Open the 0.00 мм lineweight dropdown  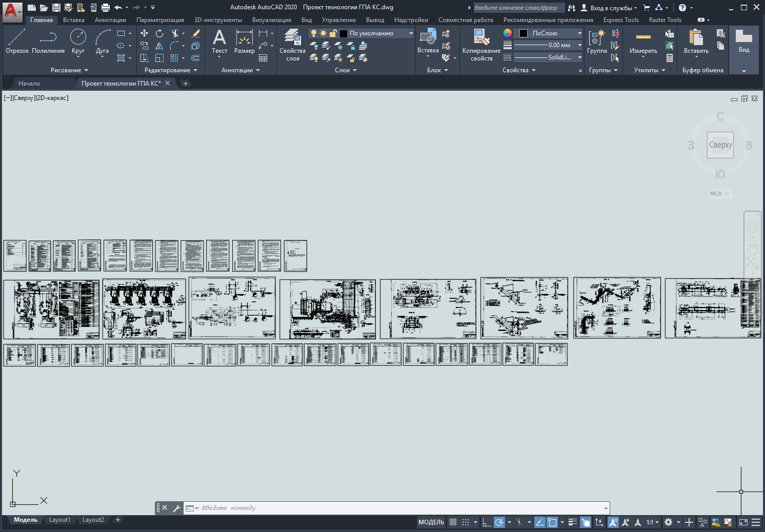click(x=549, y=45)
